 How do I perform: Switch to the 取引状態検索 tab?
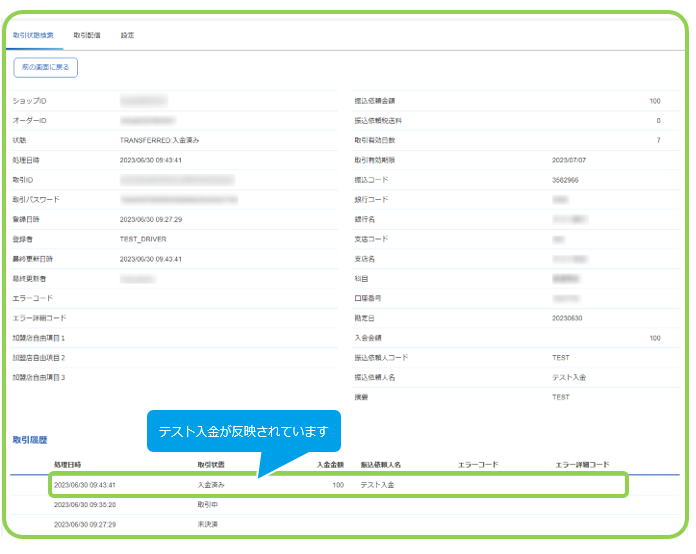coord(33,35)
